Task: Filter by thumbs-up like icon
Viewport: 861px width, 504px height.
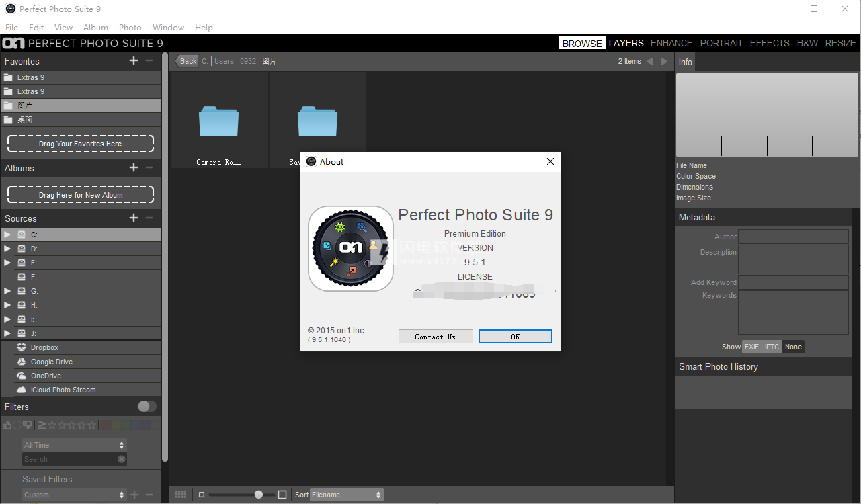Action: click(7, 425)
